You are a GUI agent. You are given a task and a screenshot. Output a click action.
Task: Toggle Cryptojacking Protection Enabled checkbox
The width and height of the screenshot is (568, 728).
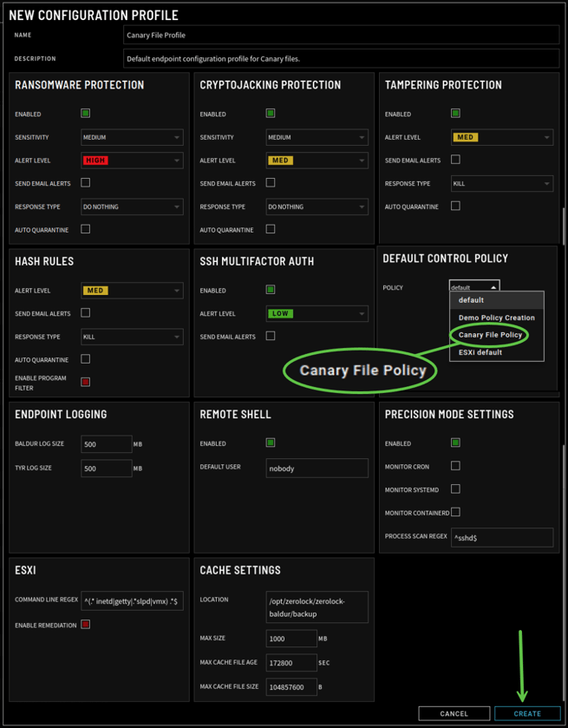pos(271,114)
